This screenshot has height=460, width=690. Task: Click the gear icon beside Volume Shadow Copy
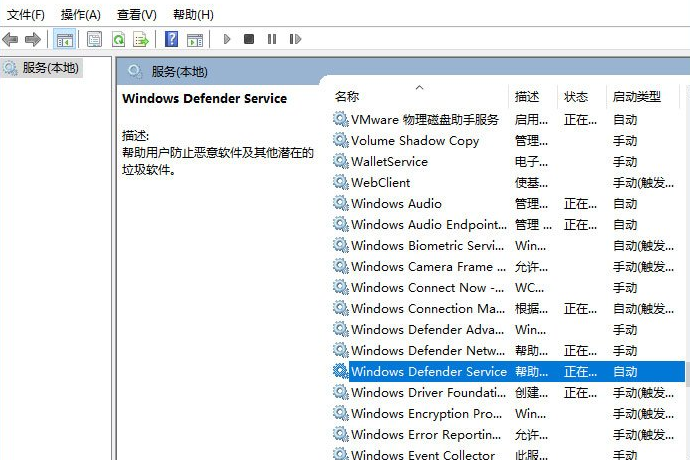pos(341,140)
